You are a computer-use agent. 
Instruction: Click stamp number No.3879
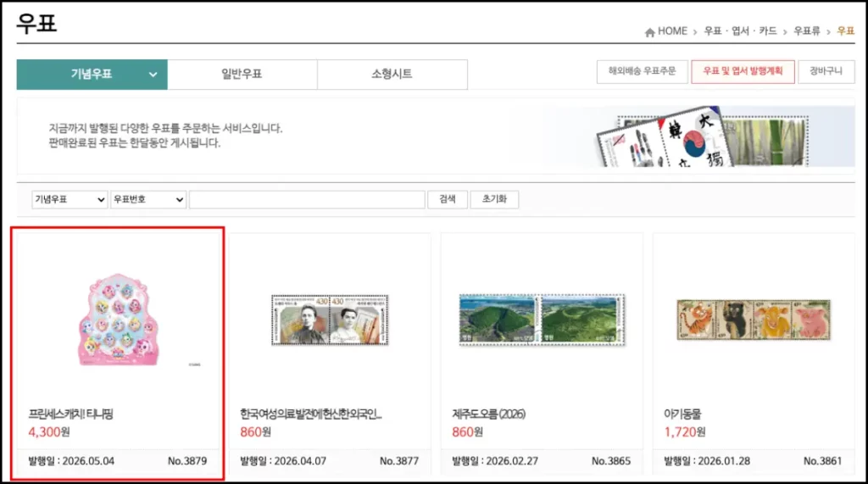pos(187,461)
